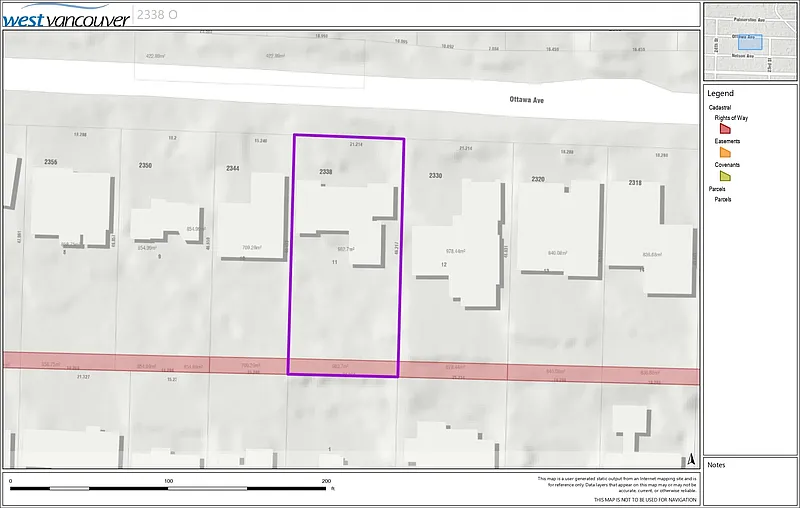Click the blue extent box in overview map

click(748, 42)
